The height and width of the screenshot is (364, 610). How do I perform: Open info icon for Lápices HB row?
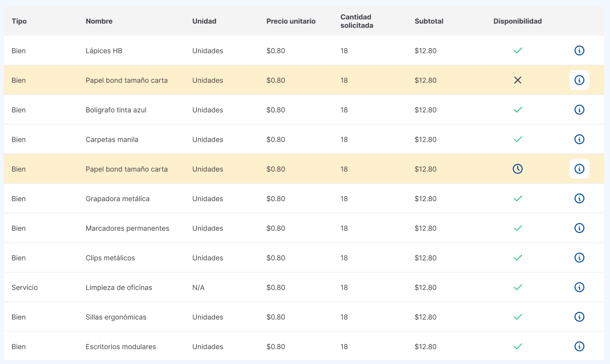[579, 51]
